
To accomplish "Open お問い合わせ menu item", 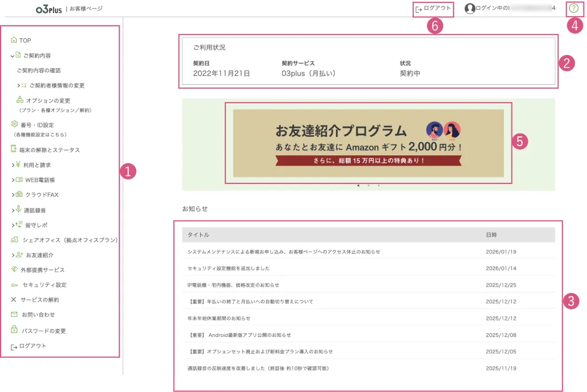I will click(x=38, y=315).
